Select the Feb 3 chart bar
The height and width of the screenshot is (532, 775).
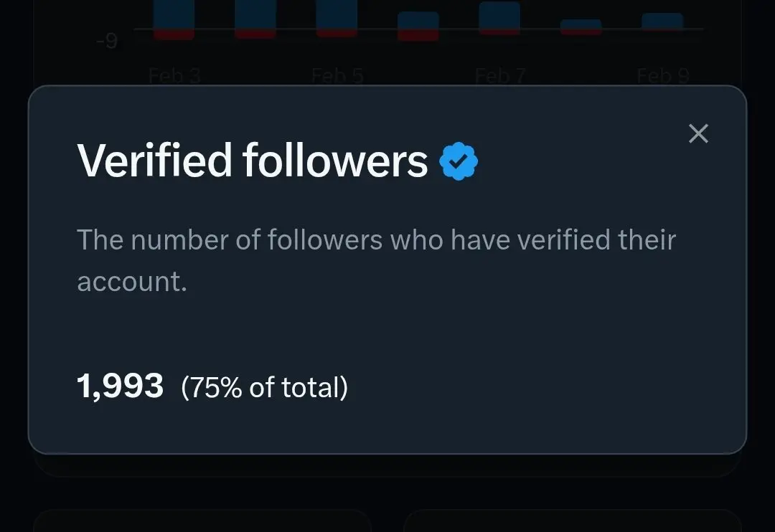pos(174,19)
